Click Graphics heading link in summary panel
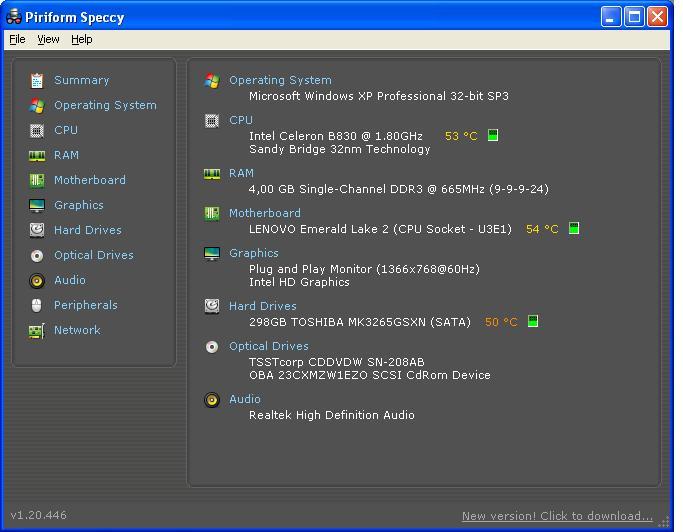Screen dimensions: 683x532 coord(254,253)
